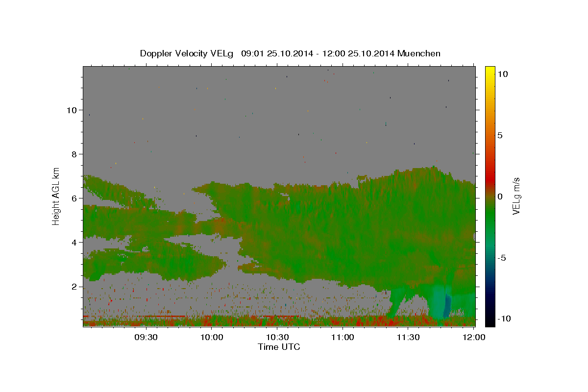Click the colorbar value -10 at bottom
Image resolution: width=588 pixels, height=392 pixels.
503,318
